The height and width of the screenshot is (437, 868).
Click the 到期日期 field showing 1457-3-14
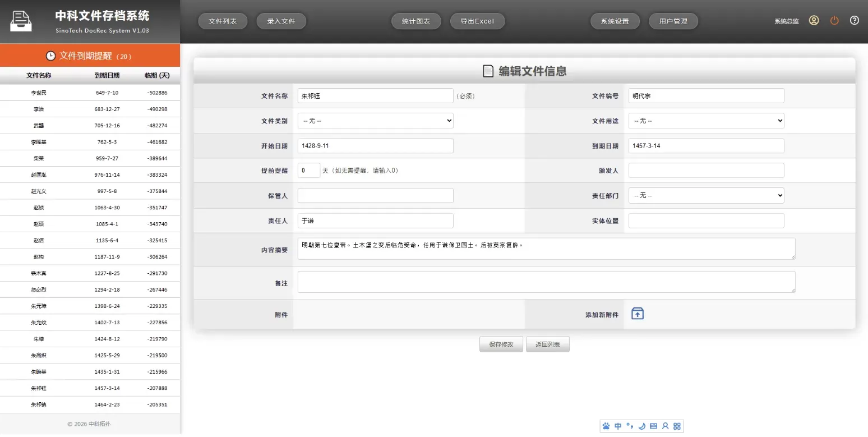pos(706,145)
